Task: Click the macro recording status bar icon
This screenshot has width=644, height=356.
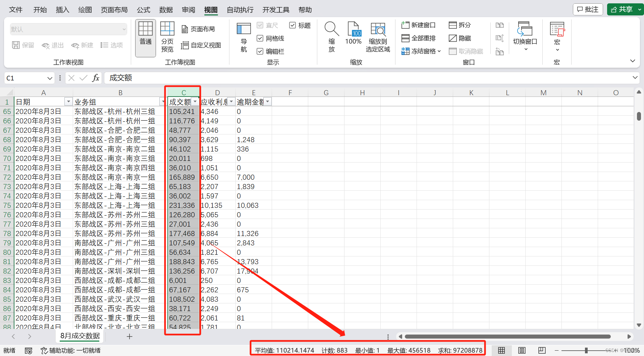Action: (x=29, y=351)
